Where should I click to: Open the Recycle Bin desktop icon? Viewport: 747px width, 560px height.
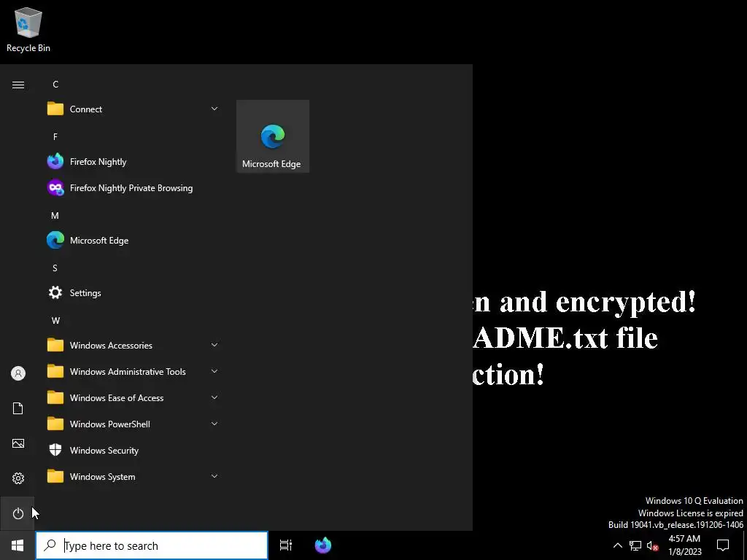pos(28,29)
